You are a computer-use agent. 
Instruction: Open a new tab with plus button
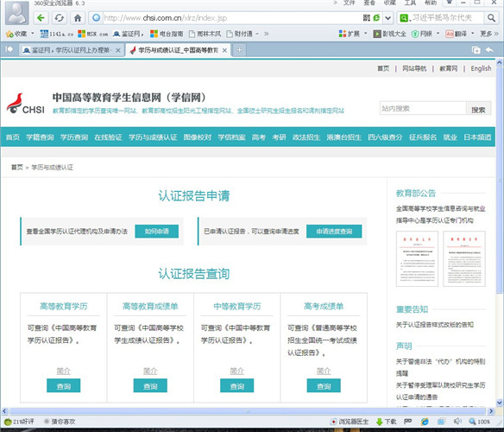239,50
